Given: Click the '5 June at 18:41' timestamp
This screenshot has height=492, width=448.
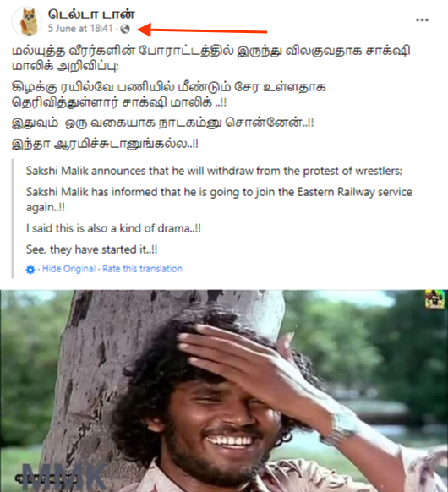Looking at the screenshot, I should [80, 29].
